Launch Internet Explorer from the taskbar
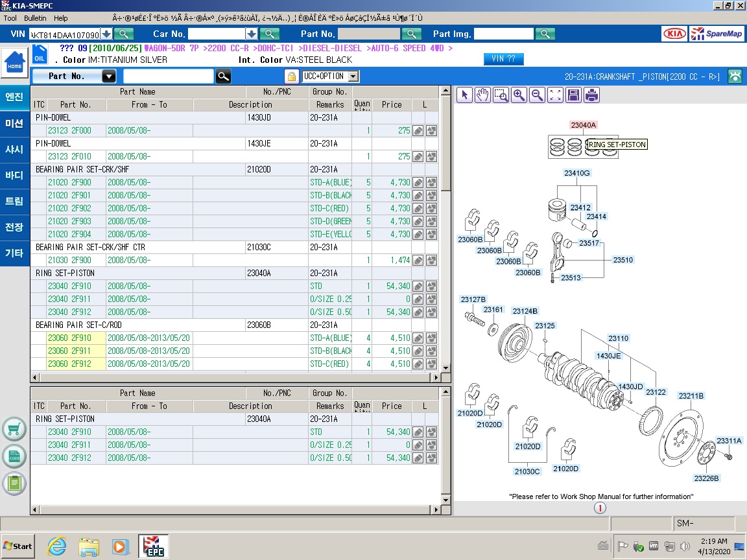This screenshot has width=747, height=560. 56,546
